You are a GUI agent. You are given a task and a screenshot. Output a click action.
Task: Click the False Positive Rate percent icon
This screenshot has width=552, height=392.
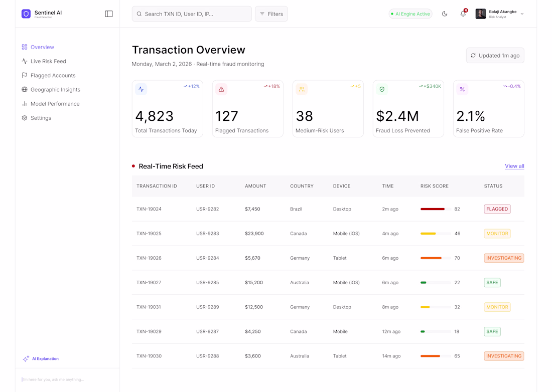(462, 89)
